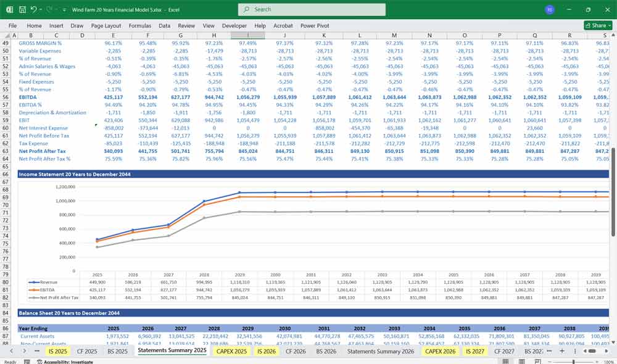This screenshot has height=364, width=617.
Task: Add a new worksheet with the plus icon
Action: [x=562, y=350]
